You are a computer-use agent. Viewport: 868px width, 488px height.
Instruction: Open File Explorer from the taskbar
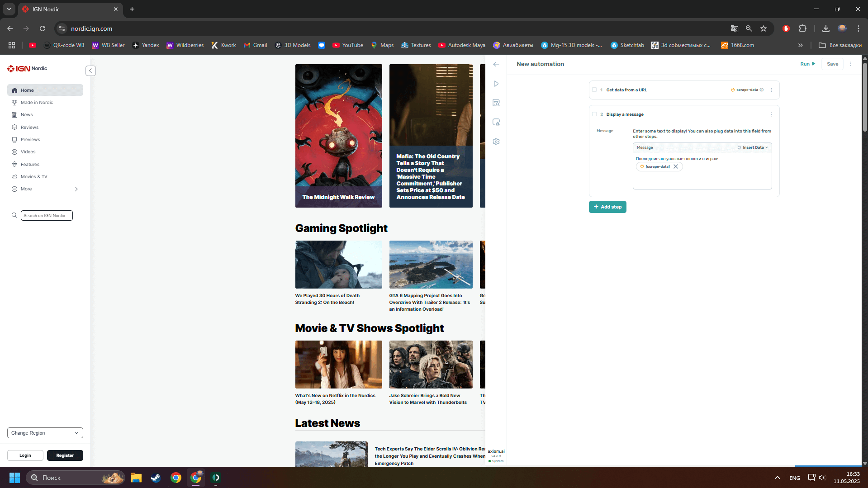point(136,478)
